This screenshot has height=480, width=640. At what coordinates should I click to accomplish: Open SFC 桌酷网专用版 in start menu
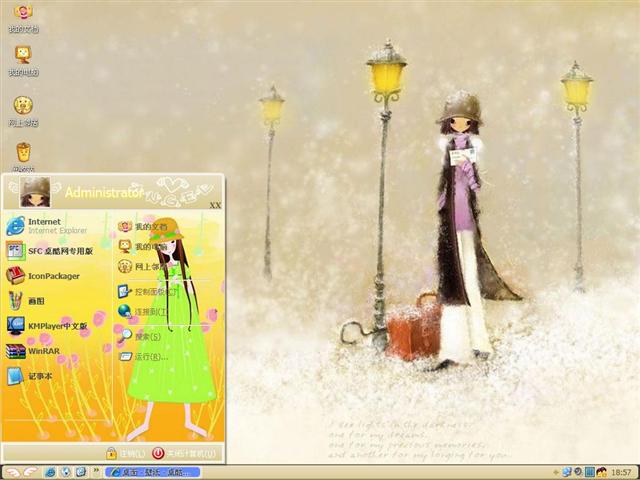point(50,251)
